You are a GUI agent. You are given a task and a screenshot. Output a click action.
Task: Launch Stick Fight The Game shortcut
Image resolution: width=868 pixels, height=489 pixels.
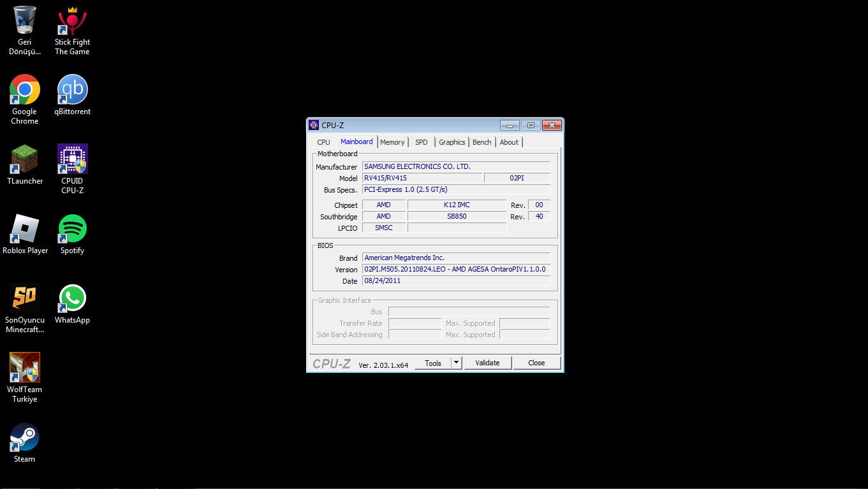click(72, 30)
